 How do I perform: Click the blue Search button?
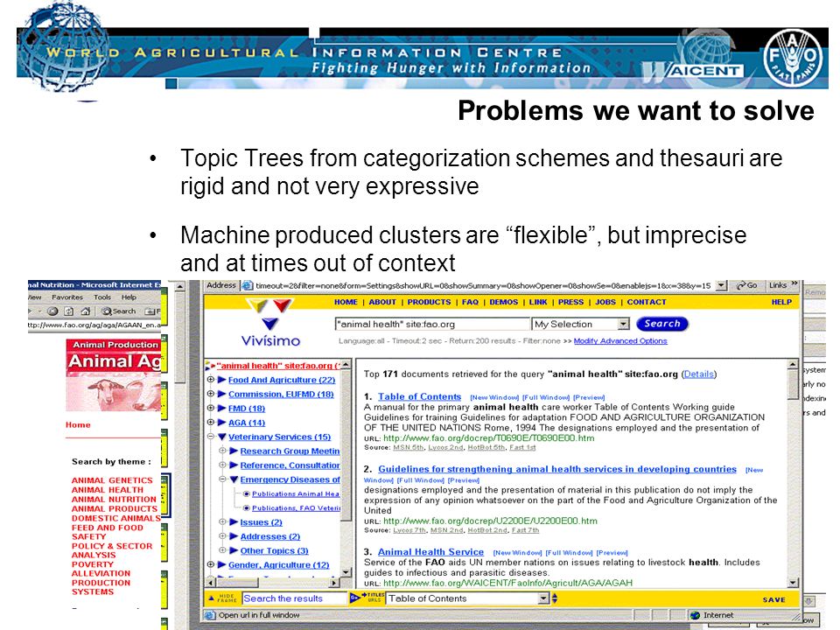pos(662,324)
